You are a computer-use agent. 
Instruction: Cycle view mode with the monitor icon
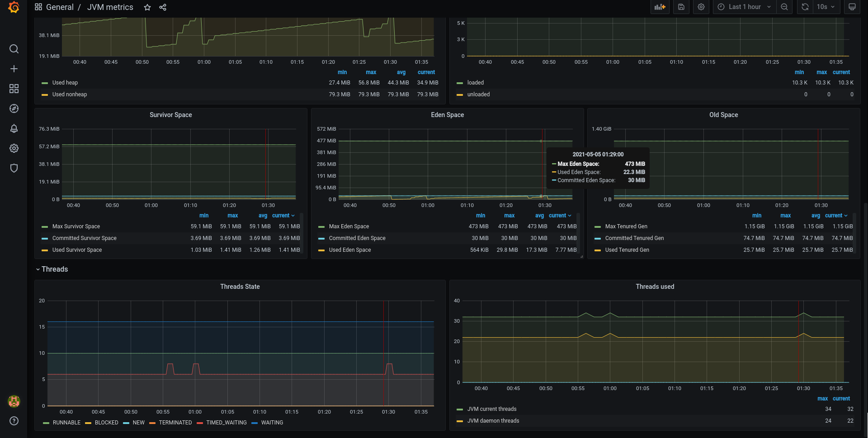[x=852, y=7]
